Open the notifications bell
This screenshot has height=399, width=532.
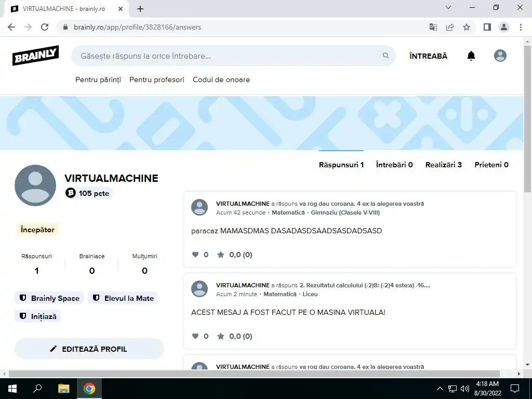pos(471,56)
